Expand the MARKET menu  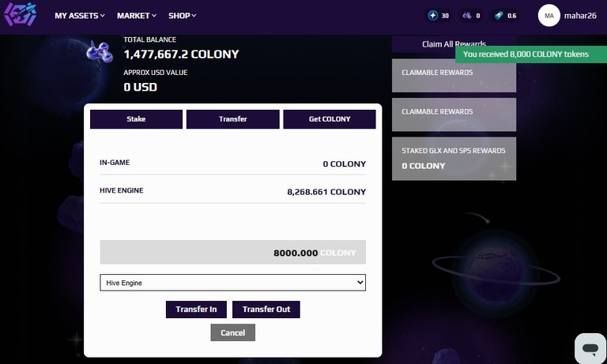(137, 16)
